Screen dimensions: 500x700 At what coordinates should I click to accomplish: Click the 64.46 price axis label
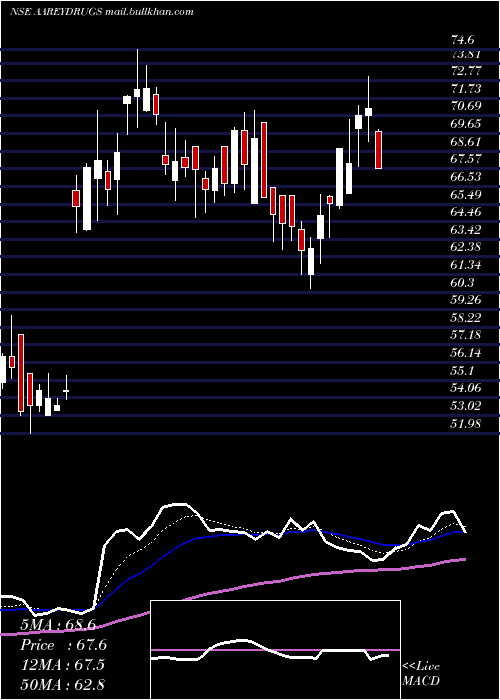(x=467, y=212)
